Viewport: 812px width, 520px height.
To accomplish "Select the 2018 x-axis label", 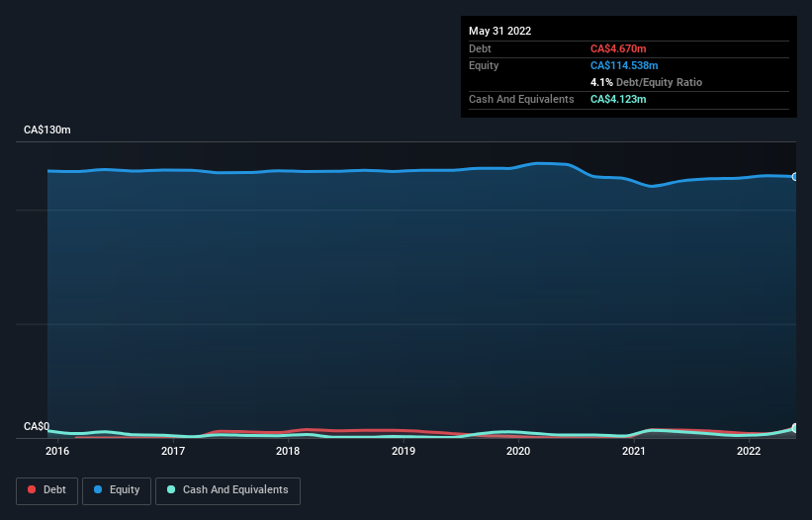I will point(288,451).
